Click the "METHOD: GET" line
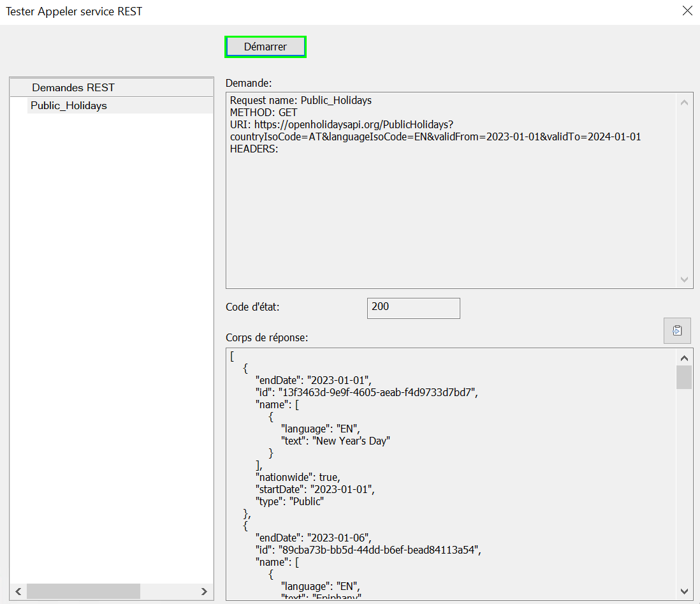The height and width of the screenshot is (604, 700). click(263, 112)
